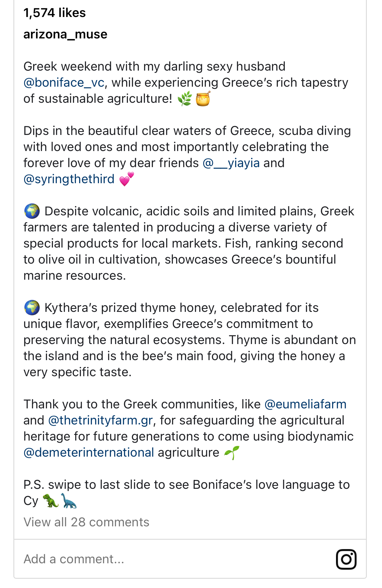Go to the @eumeliafarm profile
Screen dimensions: 382x588
click(x=305, y=405)
